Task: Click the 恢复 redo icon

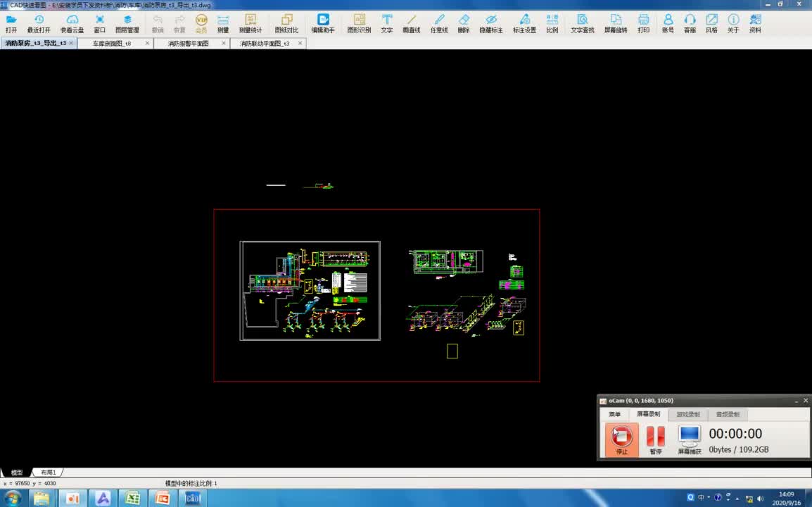Action: (179, 24)
